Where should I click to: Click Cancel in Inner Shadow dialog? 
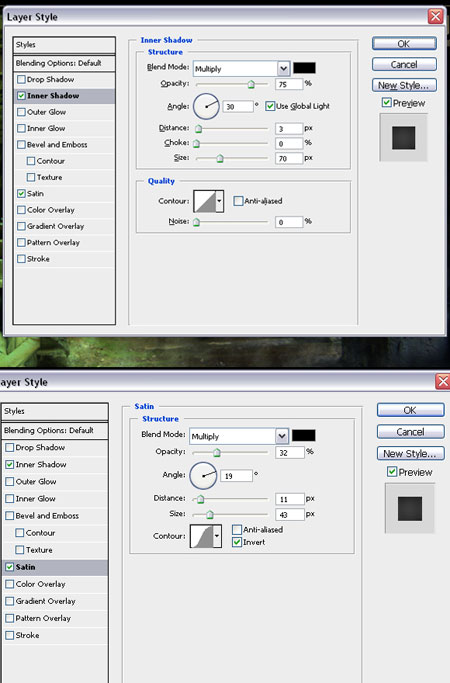pyautogui.click(x=404, y=64)
